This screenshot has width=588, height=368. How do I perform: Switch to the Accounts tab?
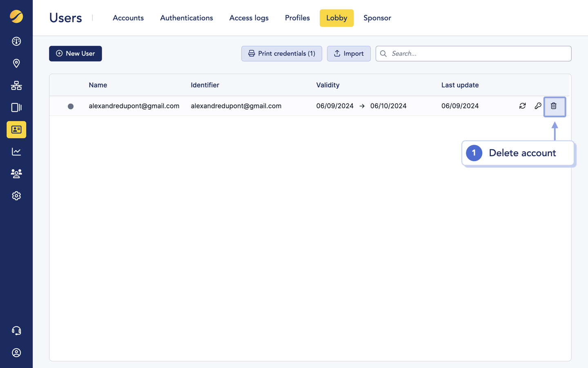128,18
